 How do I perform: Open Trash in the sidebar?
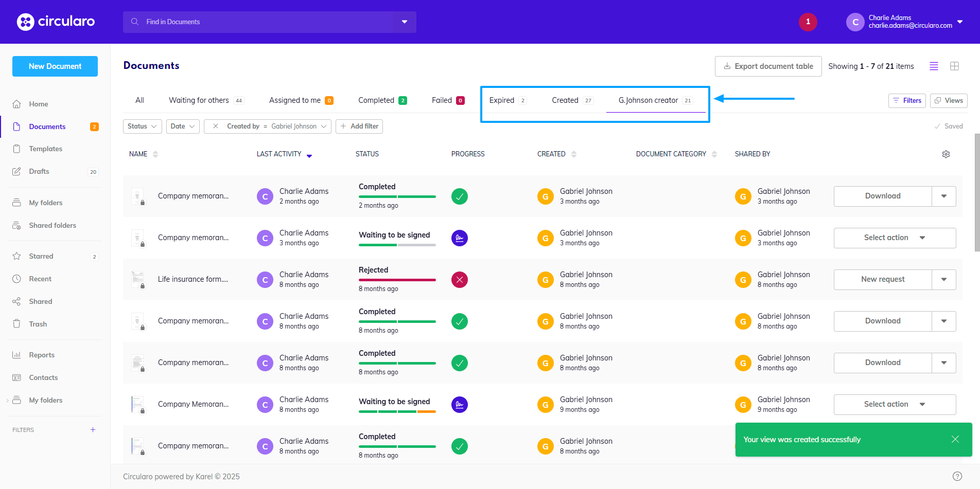point(38,324)
